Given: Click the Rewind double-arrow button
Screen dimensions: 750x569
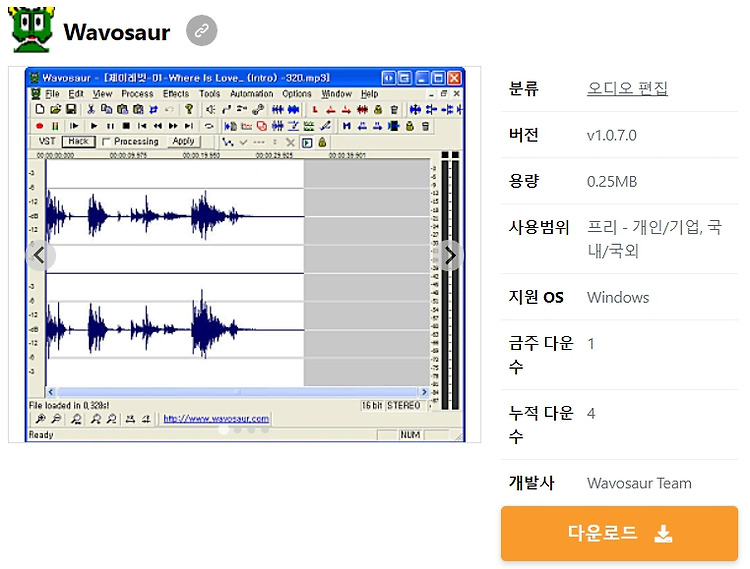Looking at the screenshot, I should pyautogui.click(x=157, y=126).
